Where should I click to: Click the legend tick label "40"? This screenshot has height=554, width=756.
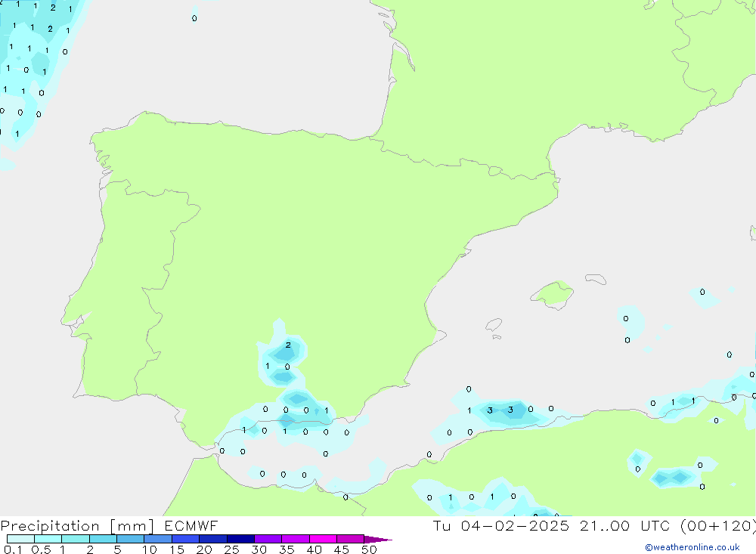(x=314, y=549)
